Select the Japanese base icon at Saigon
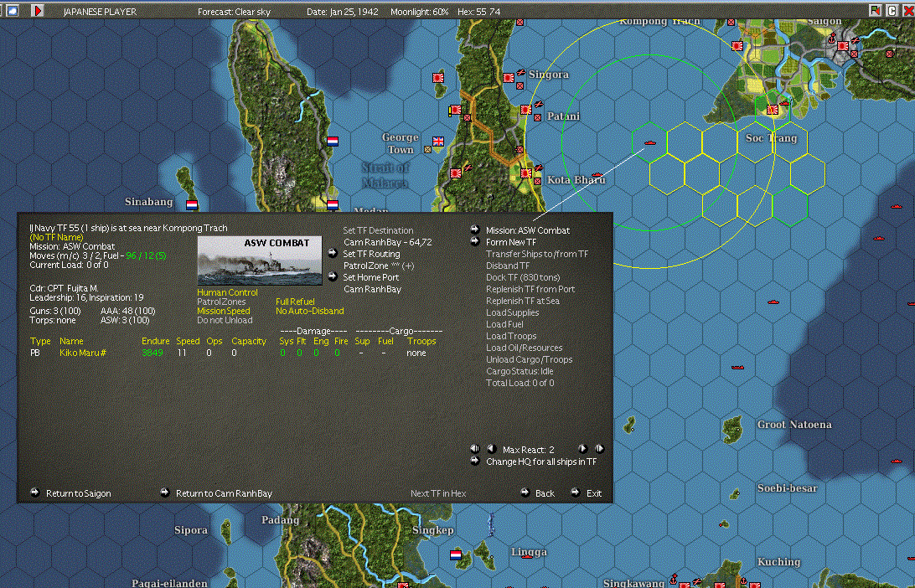 [843, 45]
